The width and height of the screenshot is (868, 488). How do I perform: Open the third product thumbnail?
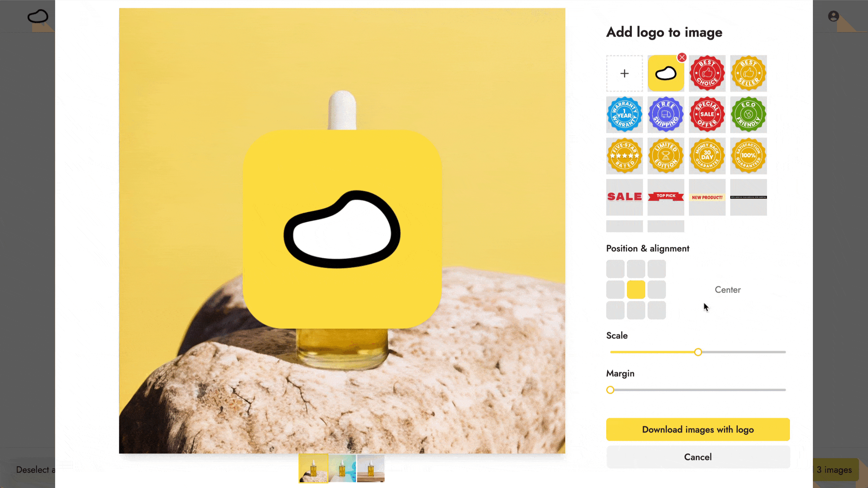370,468
